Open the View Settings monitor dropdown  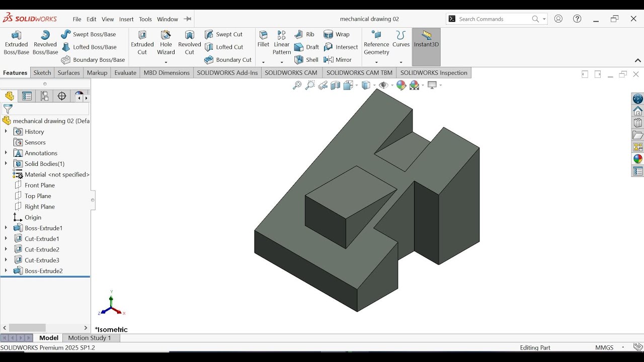coord(435,85)
